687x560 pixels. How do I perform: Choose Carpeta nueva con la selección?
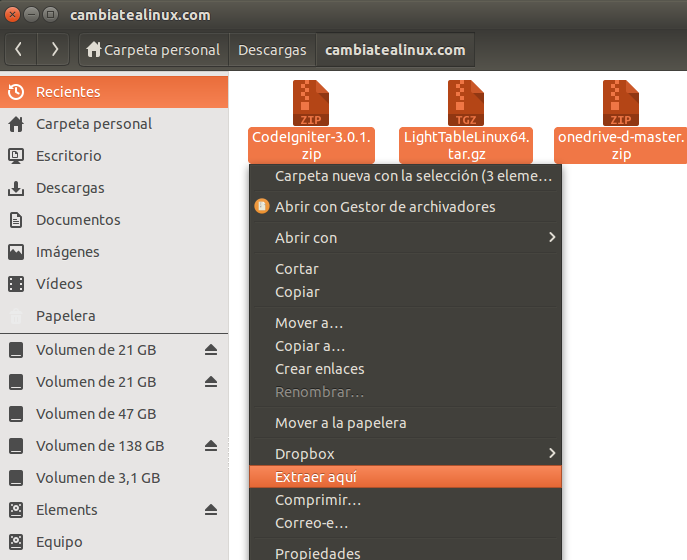[405, 176]
